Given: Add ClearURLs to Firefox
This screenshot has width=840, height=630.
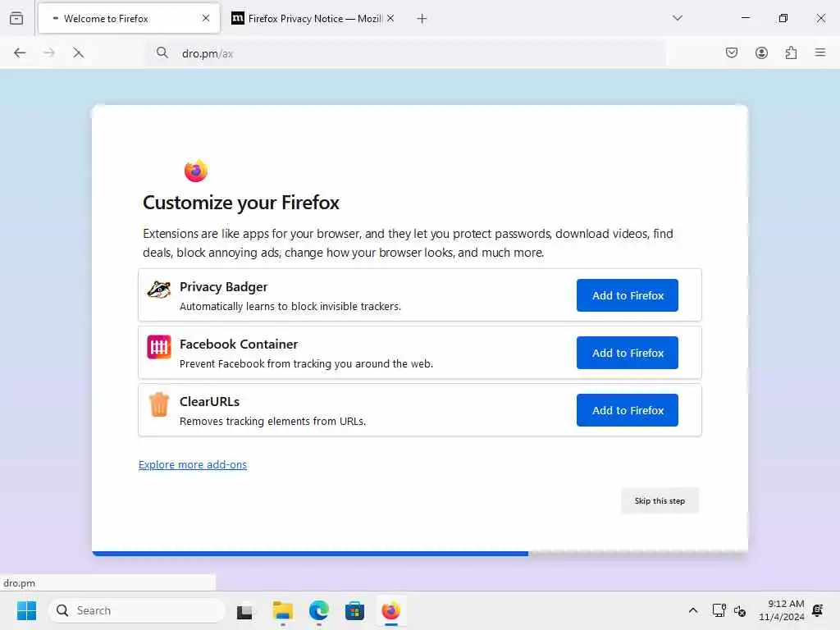Looking at the screenshot, I should (x=628, y=410).
